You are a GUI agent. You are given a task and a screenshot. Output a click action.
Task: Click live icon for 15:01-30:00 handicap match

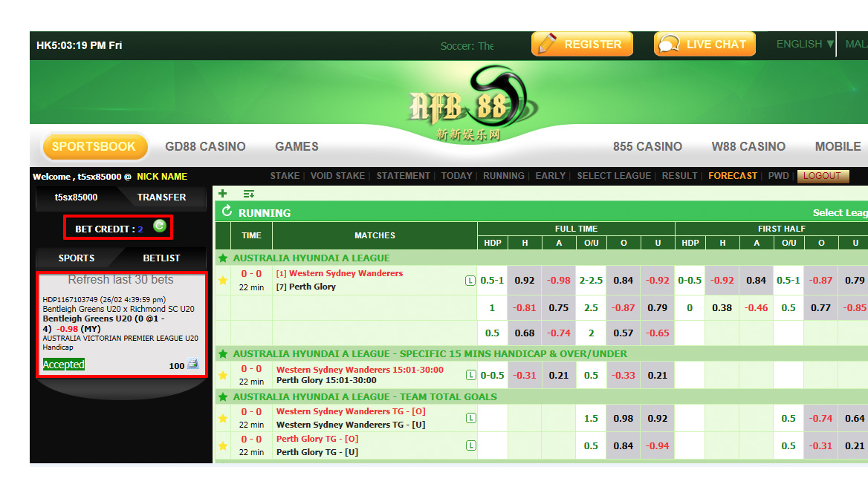[x=470, y=375]
